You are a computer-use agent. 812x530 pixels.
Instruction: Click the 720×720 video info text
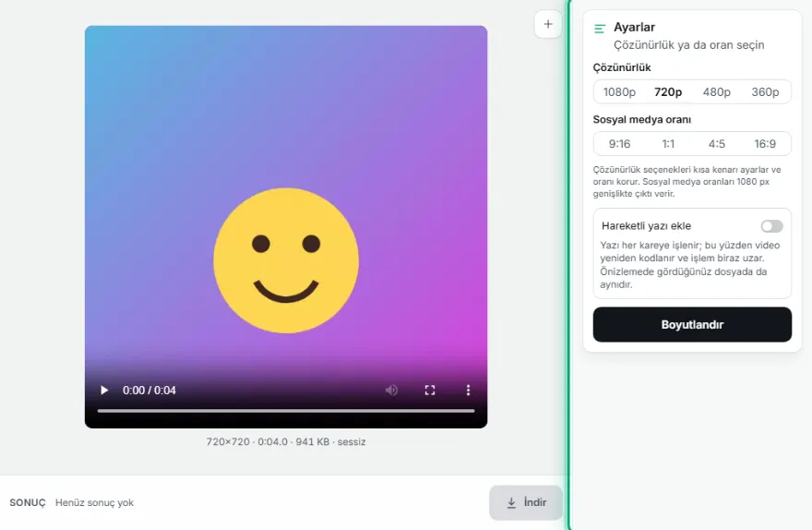286,442
